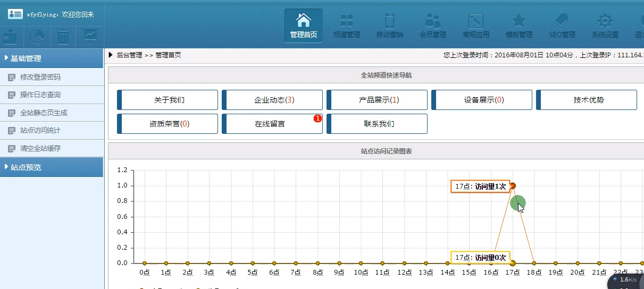Open 常规应用 pencil icon
The width and height of the screenshot is (644, 289).
(475, 21)
